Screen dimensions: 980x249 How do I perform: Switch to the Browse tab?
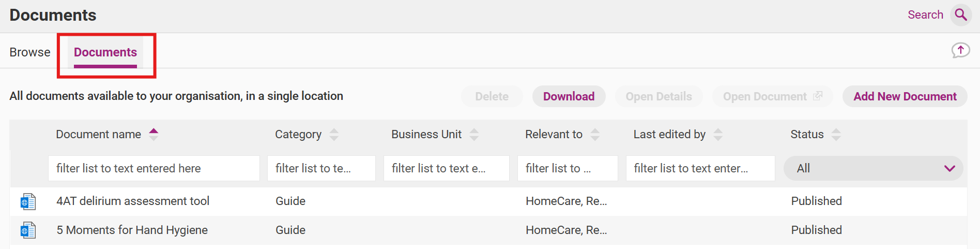[x=30, y=52]
